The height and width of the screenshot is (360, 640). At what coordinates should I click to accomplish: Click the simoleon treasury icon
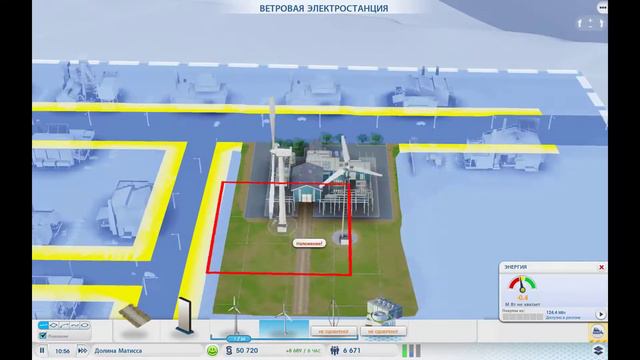pos(229,350)
